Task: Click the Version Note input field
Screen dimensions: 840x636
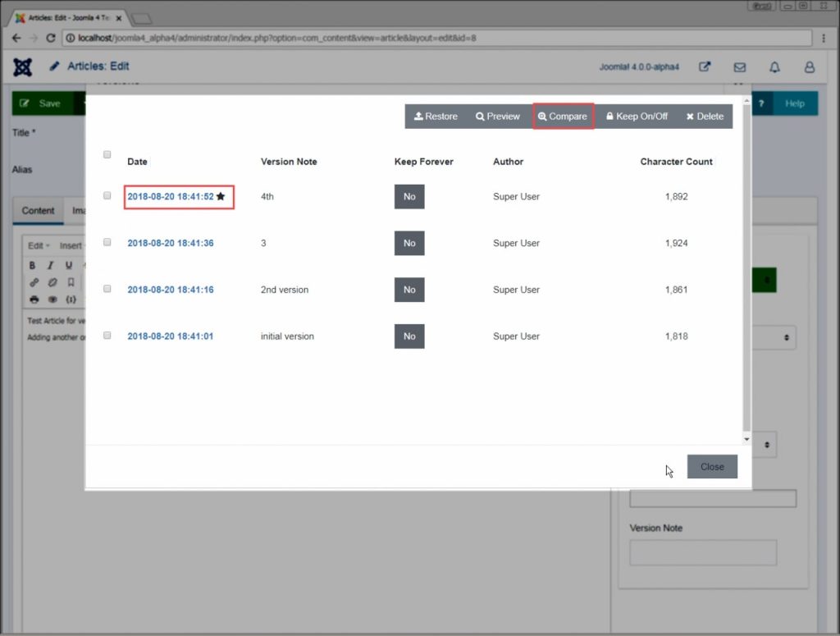Action: (703, 552)
